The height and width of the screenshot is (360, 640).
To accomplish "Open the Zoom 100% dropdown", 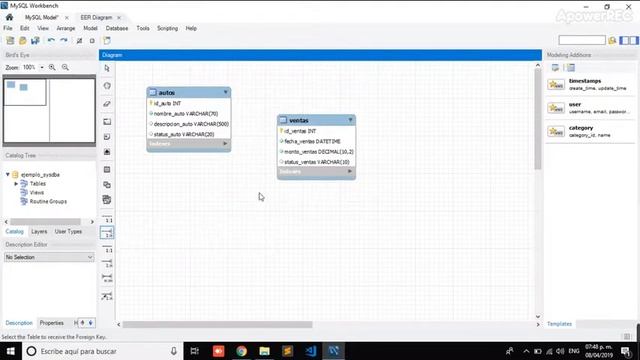I will [x=42, y=67].
